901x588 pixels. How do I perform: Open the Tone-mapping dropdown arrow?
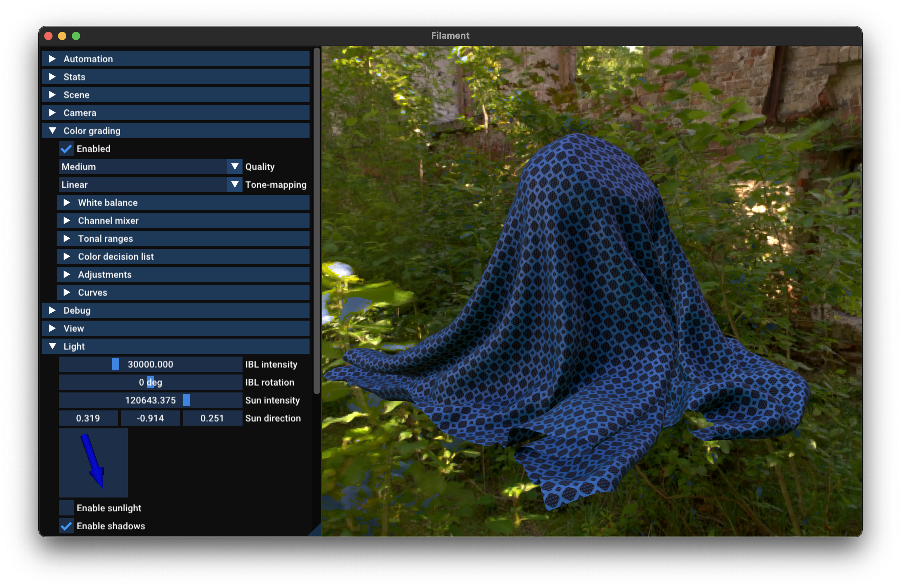[235, 184]
